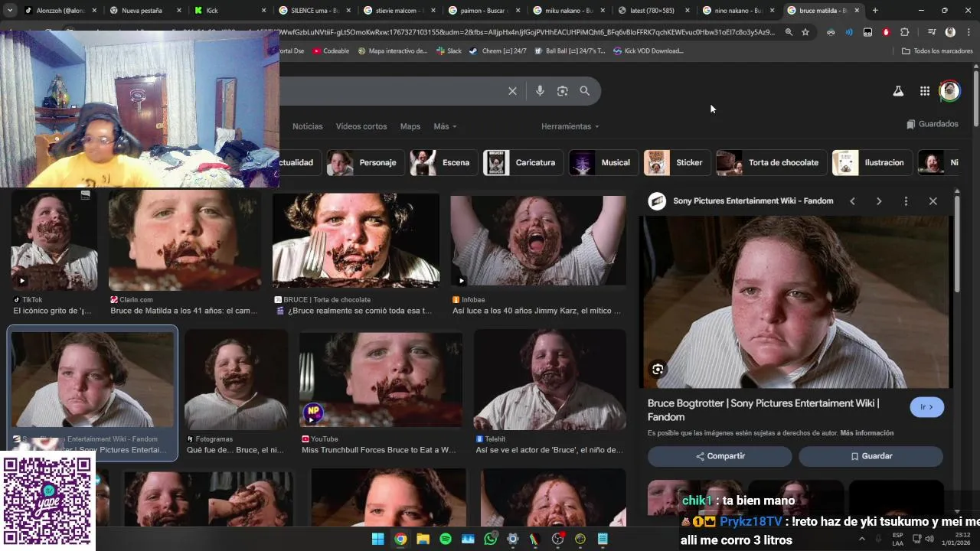Filter by Musical chip

click(604, 162)
